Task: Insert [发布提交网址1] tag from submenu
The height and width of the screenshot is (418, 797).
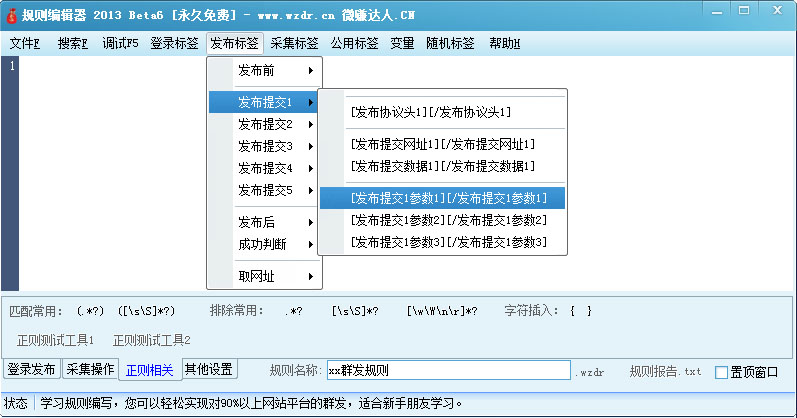Action: 442,145
